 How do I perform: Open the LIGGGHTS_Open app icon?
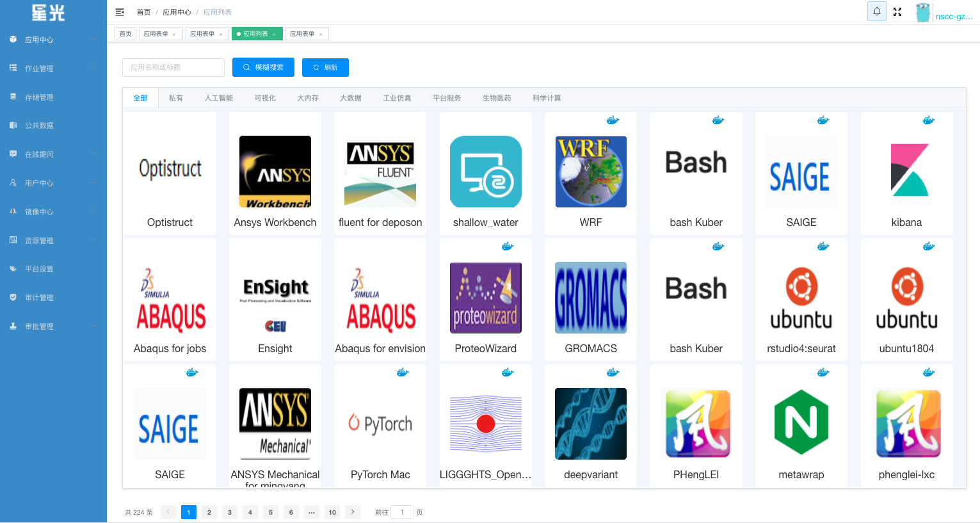(x=486, y=424)
